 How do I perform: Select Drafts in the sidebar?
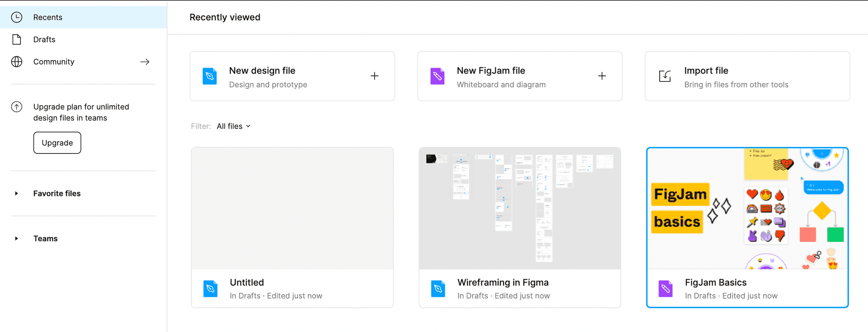[x=83, y=39]
